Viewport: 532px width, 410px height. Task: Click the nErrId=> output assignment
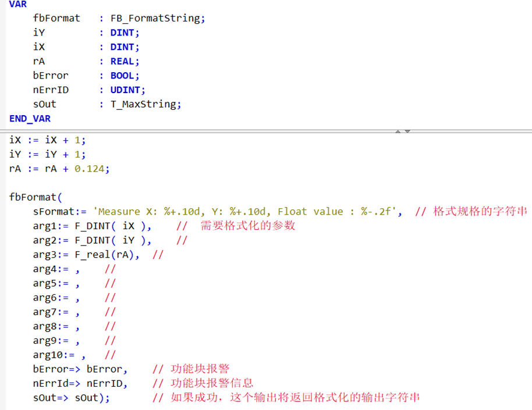point(80,384)
